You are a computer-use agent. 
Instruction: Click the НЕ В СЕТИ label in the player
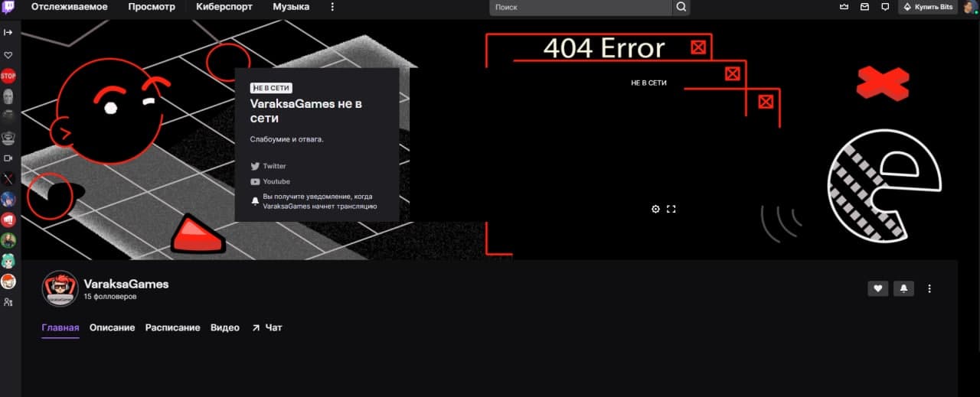(x=648, y=83)
